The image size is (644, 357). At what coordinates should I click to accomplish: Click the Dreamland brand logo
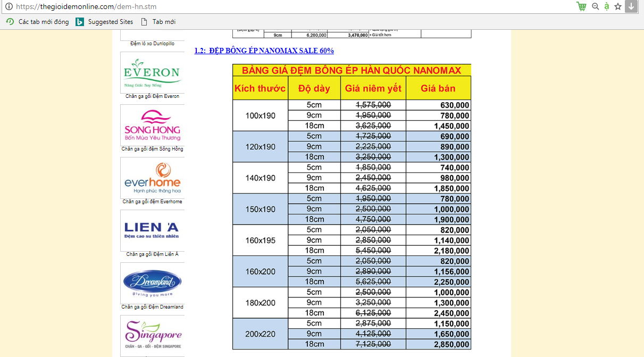[152, 283]
